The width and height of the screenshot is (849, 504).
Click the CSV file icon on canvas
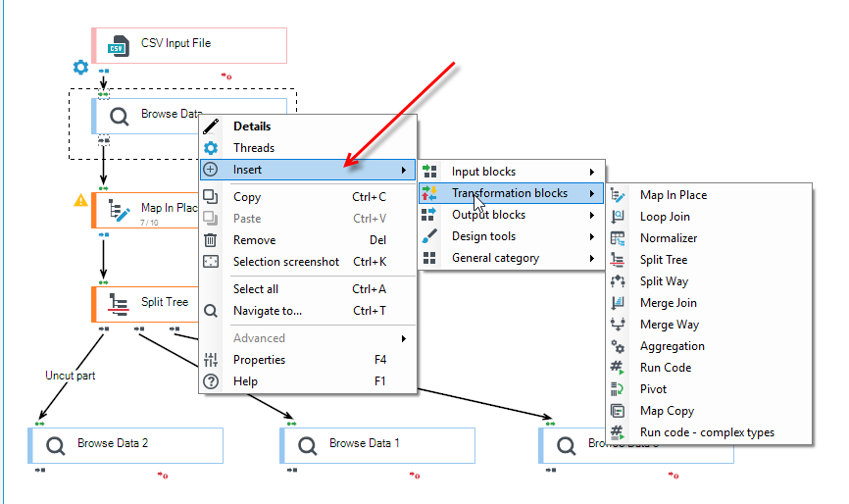[x=118, y=46]
